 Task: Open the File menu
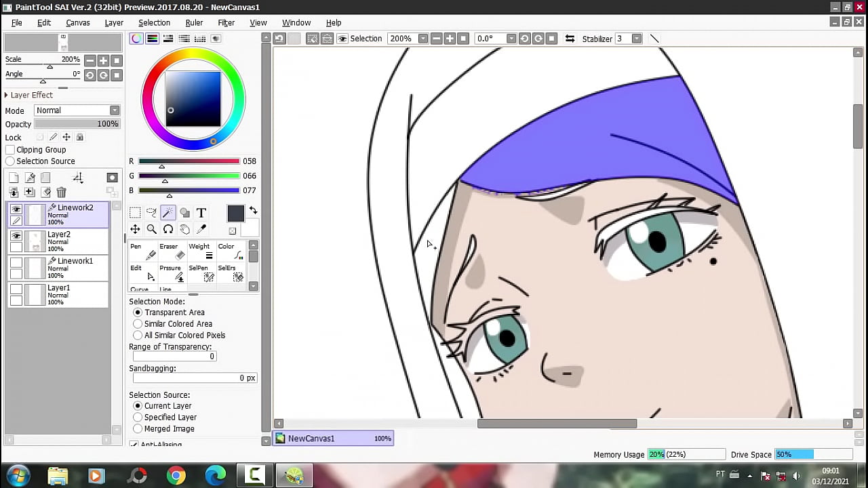16,22
